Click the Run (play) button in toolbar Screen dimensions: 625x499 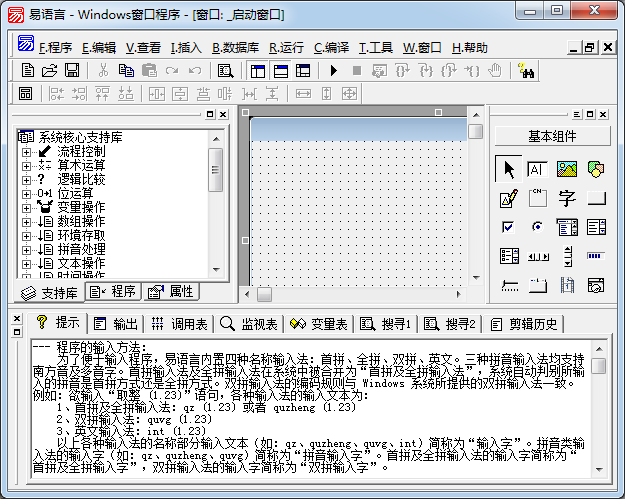coord(332,71)
